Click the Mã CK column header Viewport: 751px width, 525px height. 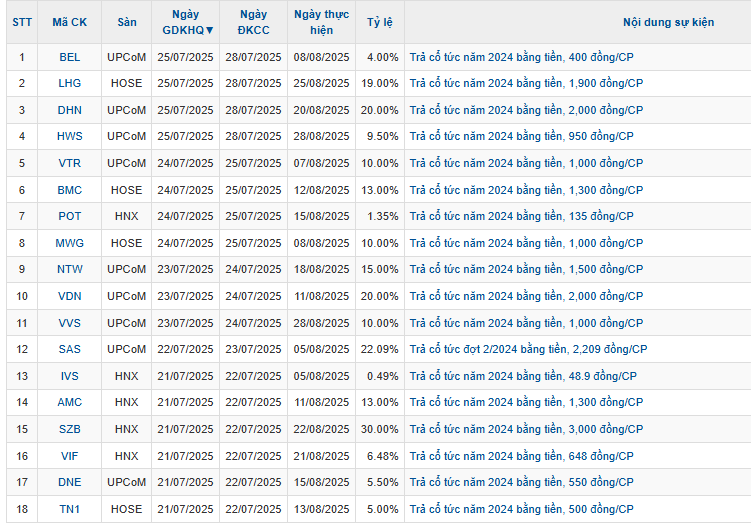click(x=69, y=22)
